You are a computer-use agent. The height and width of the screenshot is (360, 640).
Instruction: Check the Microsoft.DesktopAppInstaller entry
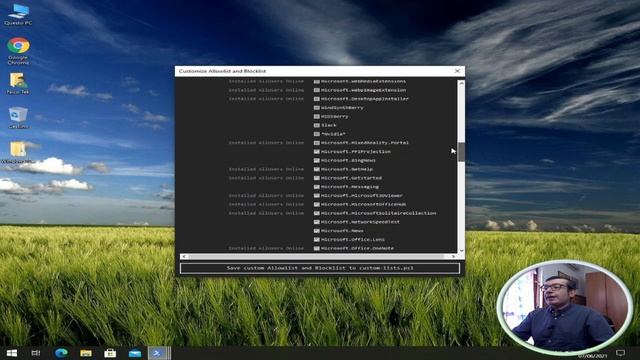coord(316,99)
